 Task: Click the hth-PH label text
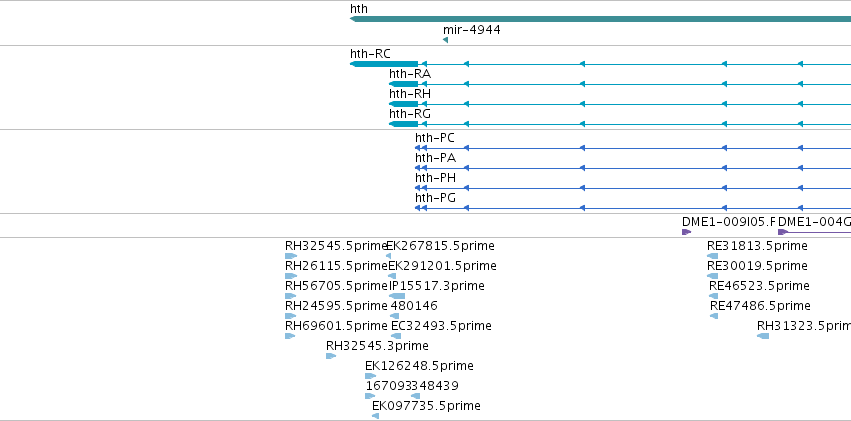pyautogui.click(x=435, y=178)
